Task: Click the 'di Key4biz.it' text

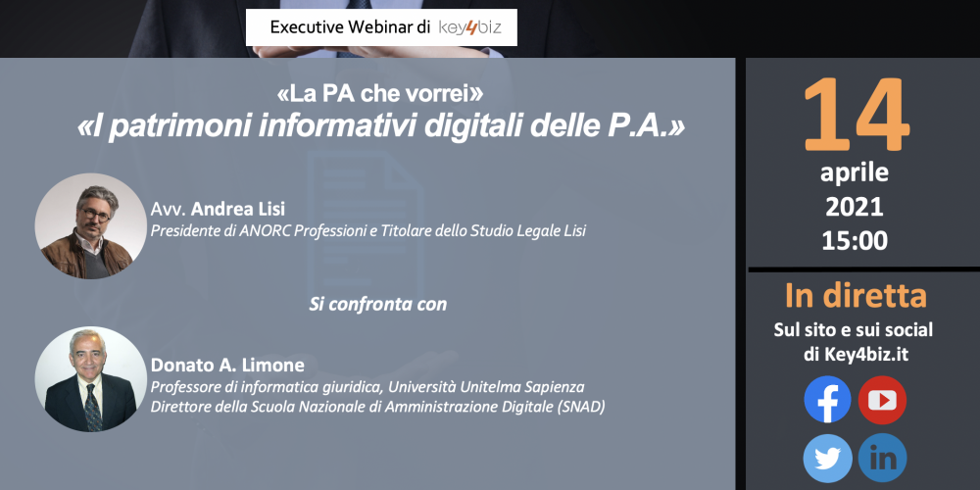Action: point(856,355)
